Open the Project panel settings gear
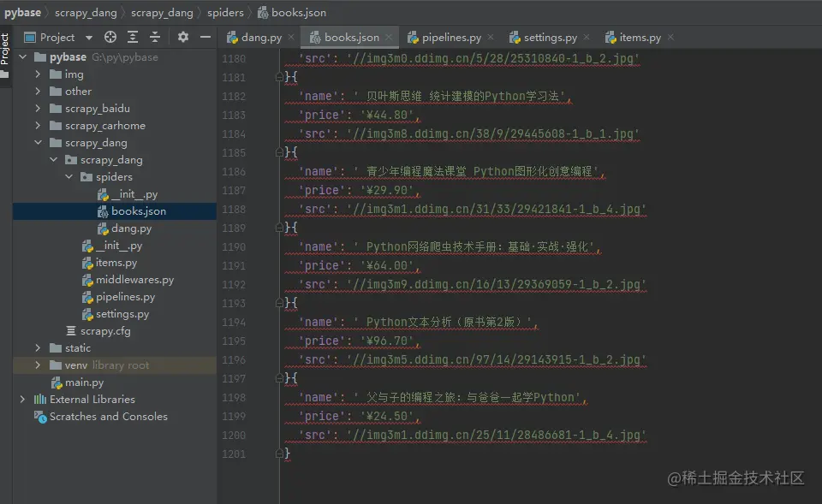Viewport: 822px width, 504px height. [x=183, y=37]
